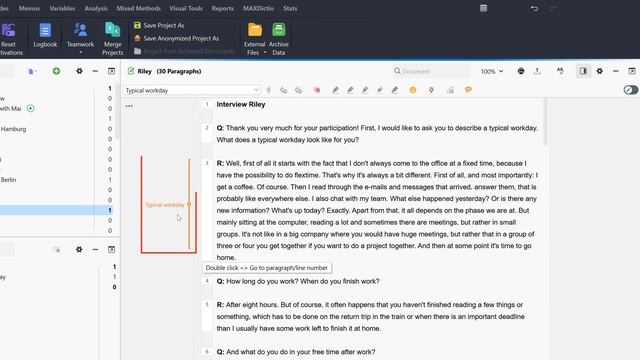Click the document list panel's minus button
Screen dimensions: 640x360
pos(95,71)
